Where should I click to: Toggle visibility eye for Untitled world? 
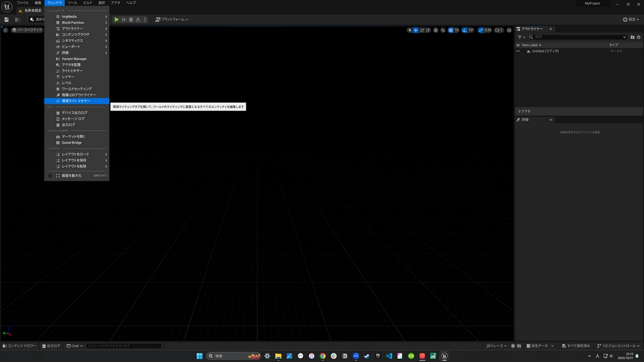(x=518, y=51)
